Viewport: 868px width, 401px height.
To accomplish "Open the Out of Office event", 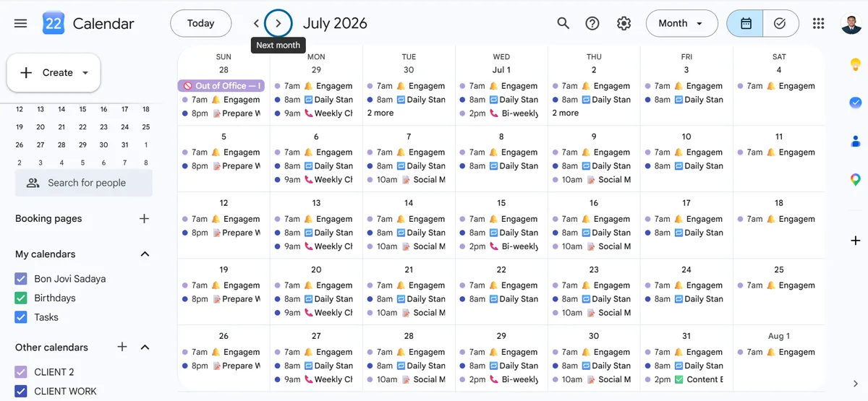I will 221,85.
